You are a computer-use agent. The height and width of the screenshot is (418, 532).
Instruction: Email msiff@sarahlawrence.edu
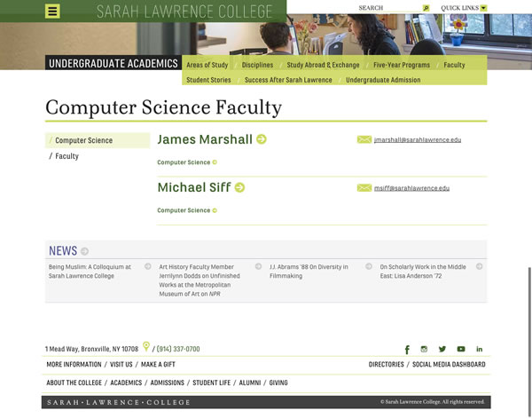[x=411, y=188]
